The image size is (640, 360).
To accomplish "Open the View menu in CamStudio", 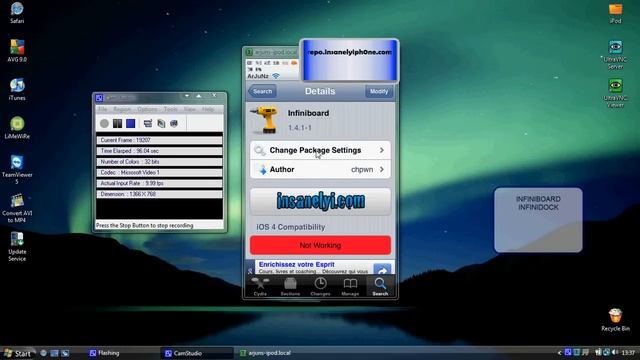I will (189, 109).
